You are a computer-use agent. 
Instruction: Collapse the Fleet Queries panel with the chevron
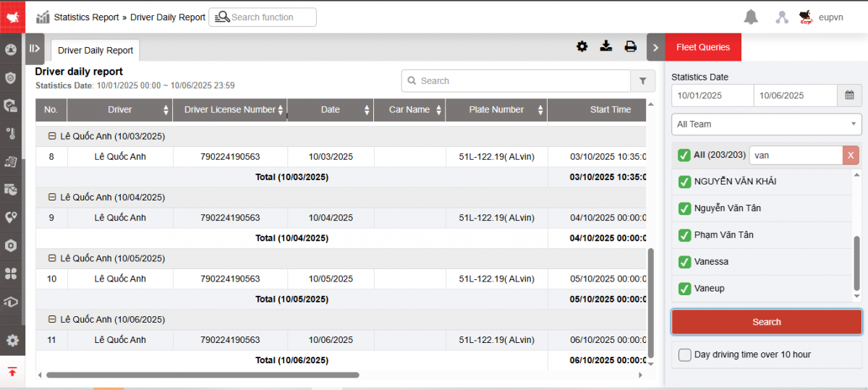click(655, 48)
